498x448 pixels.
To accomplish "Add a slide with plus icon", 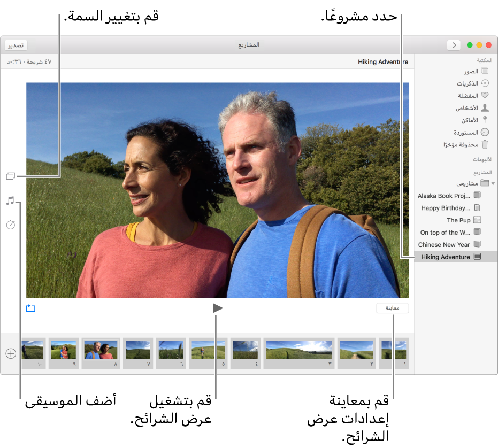I will tap(11, 353).
